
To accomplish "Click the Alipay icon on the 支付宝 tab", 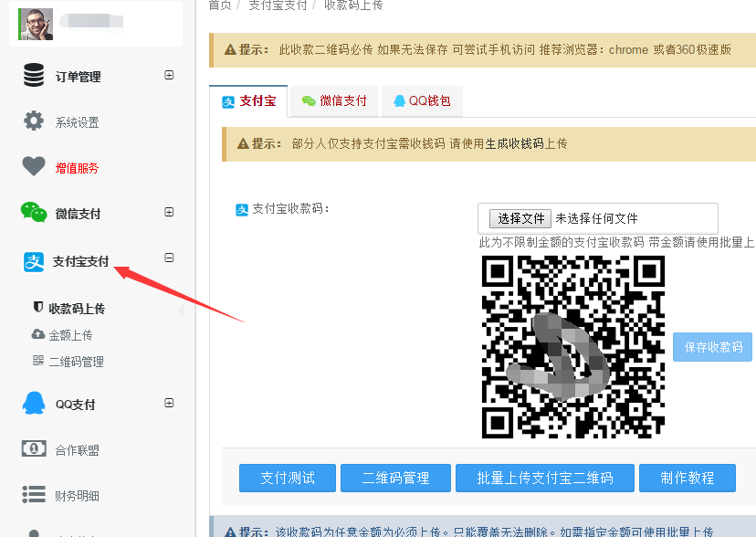I will coord(228,101).
